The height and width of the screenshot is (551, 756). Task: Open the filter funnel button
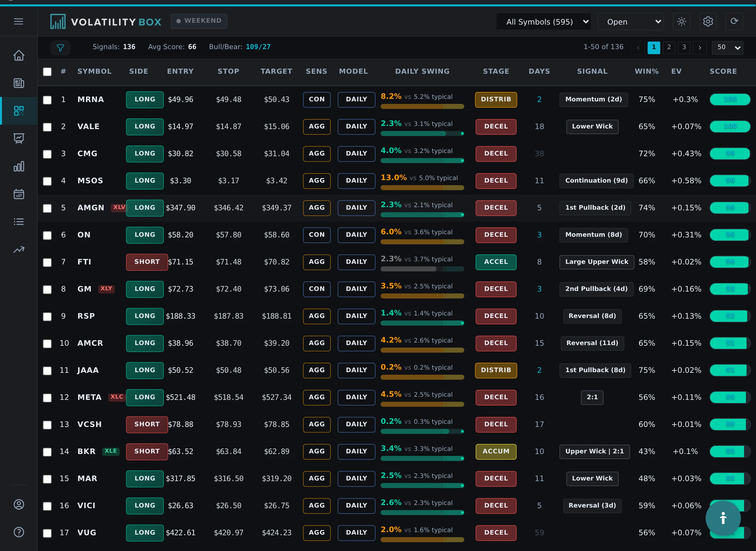coord(60,48)
